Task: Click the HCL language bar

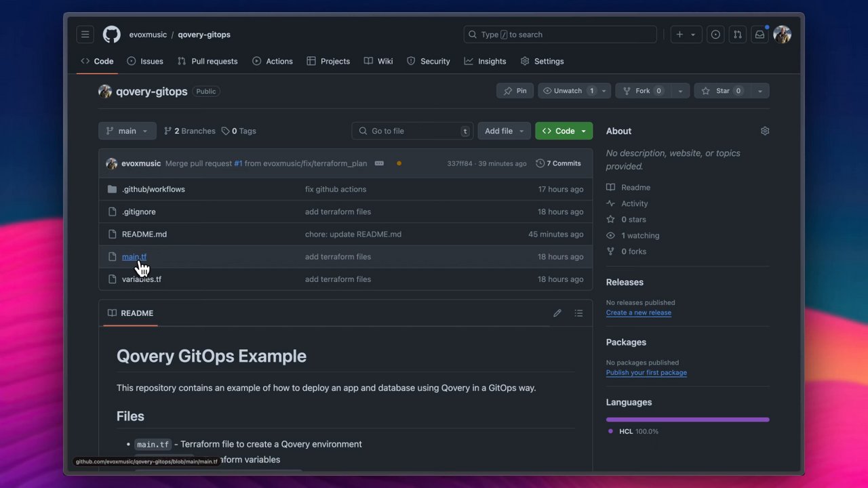Action: tap(688, 420)
